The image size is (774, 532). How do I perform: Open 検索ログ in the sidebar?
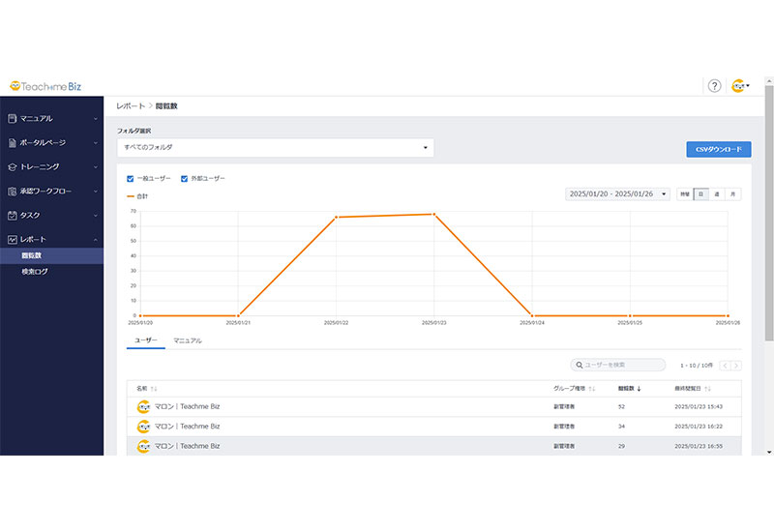coord(35,272)
